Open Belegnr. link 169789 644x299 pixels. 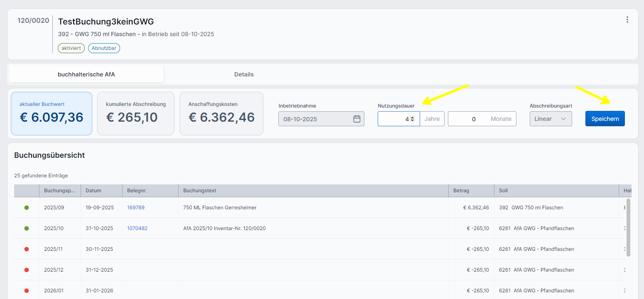point(136,208)
